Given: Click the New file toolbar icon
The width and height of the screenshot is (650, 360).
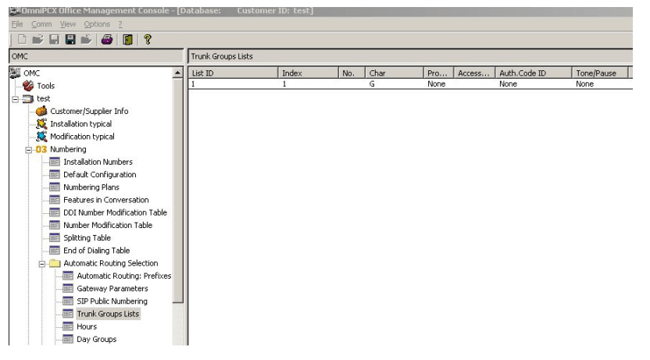Looking at the screenshot, I should [x=22, y=39].
